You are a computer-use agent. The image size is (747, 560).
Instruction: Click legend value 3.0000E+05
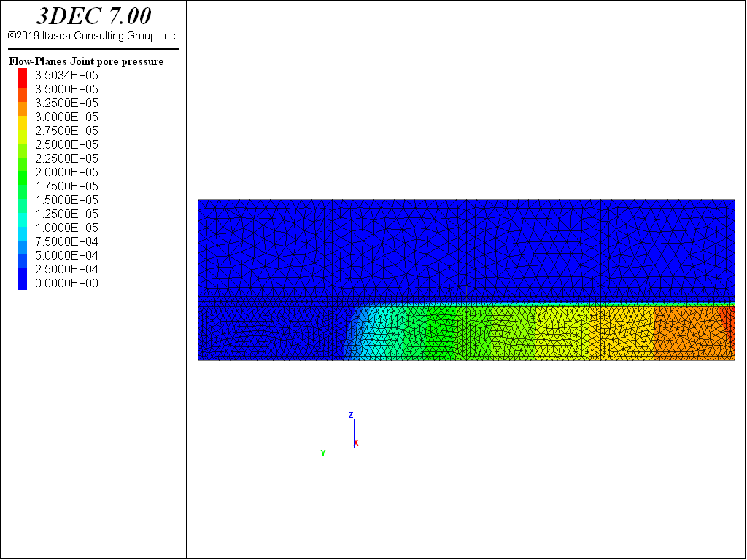pyautogui.click(x=66, y=117)
